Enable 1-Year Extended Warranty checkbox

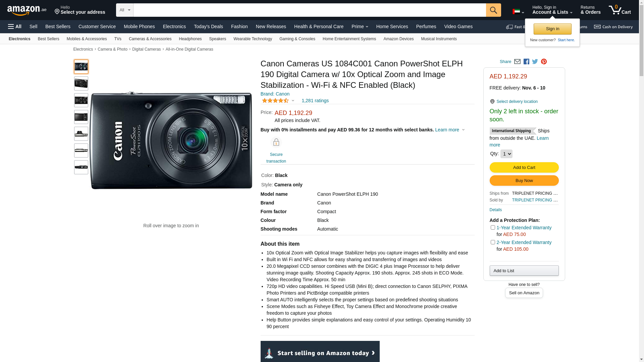tap(493, 228)
